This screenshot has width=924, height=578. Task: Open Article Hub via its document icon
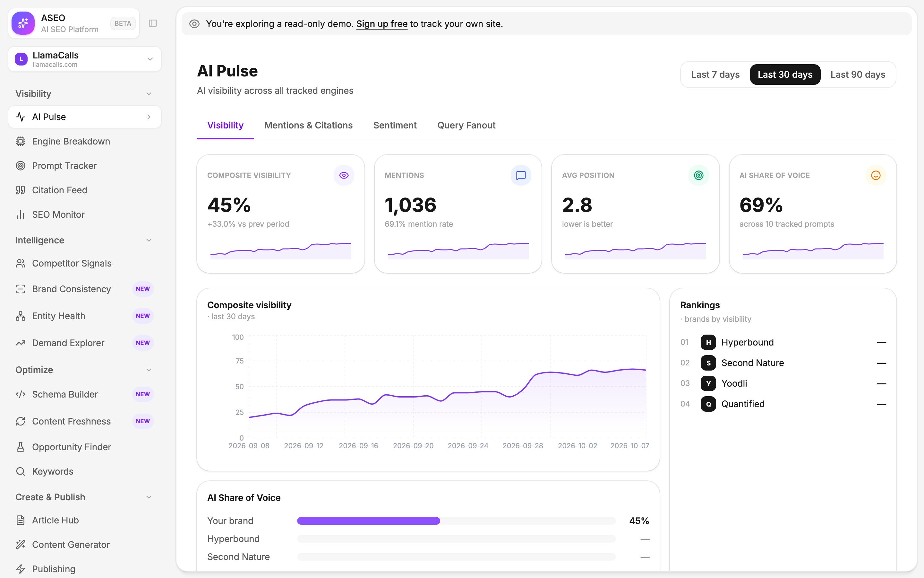[21, 520]
